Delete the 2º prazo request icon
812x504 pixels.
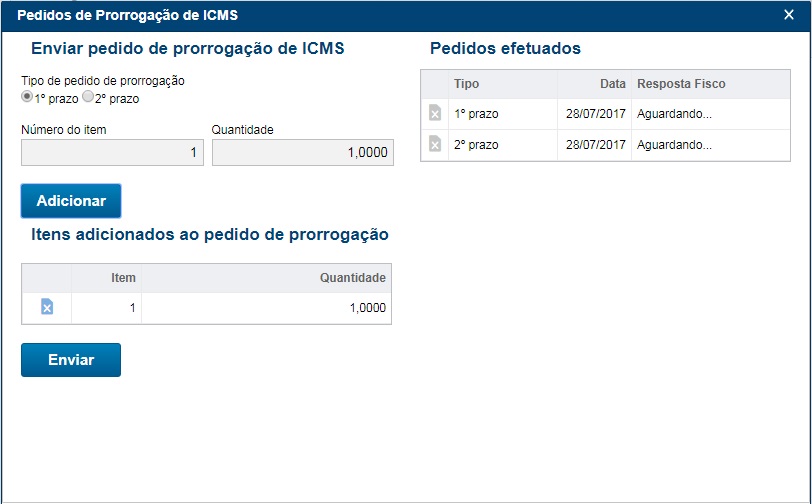[435, 145]
